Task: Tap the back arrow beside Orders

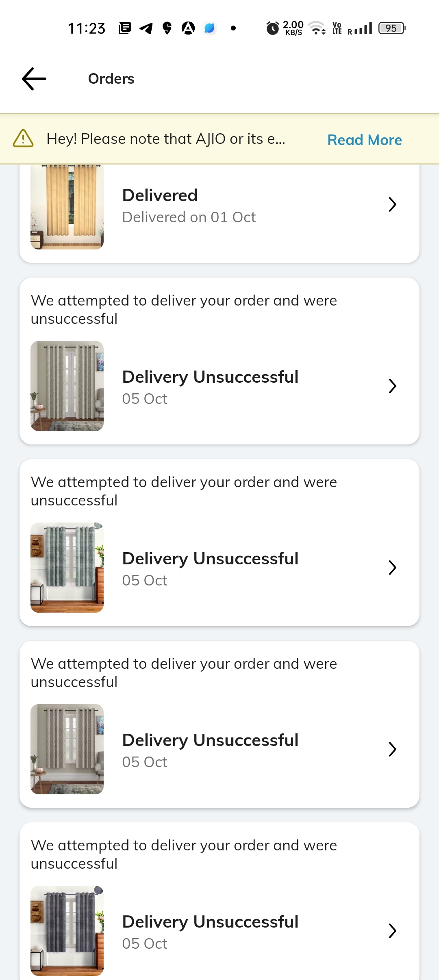Action: tap(34, 79)
